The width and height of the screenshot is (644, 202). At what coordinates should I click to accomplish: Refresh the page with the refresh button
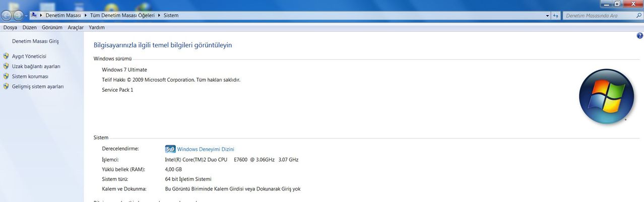tap(556, 16)
